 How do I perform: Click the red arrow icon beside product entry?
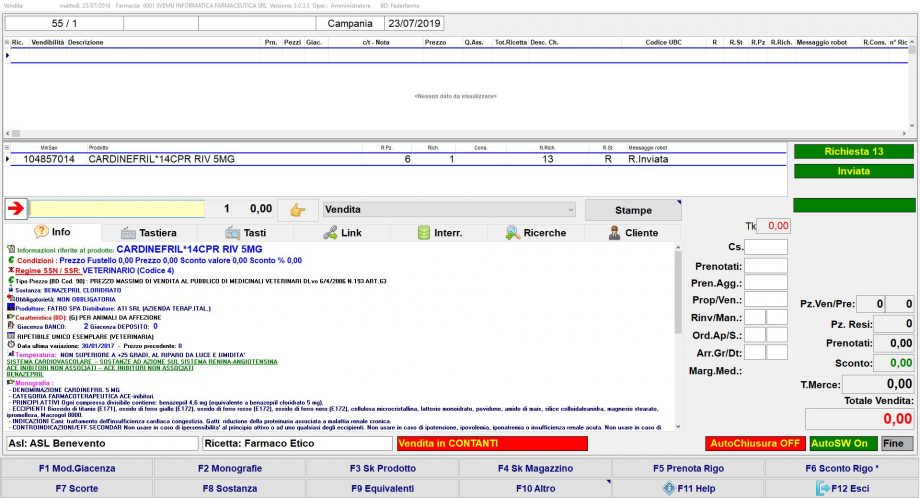coord(15,209)
